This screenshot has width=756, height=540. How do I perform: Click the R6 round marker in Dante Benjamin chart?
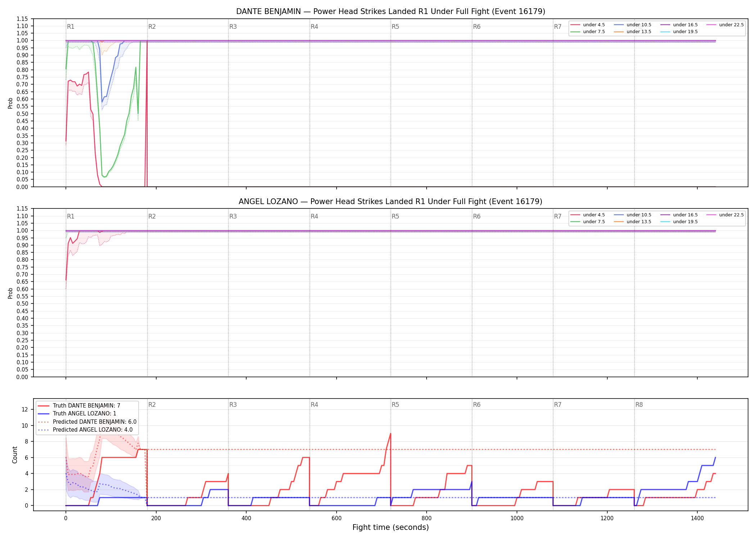[x=477, y=27]
